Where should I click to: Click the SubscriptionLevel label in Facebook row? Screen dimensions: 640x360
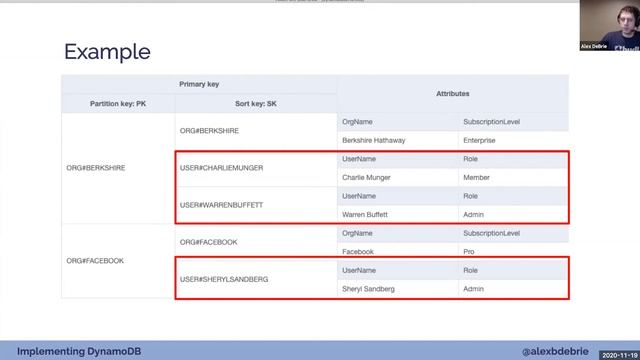(491, 233)
